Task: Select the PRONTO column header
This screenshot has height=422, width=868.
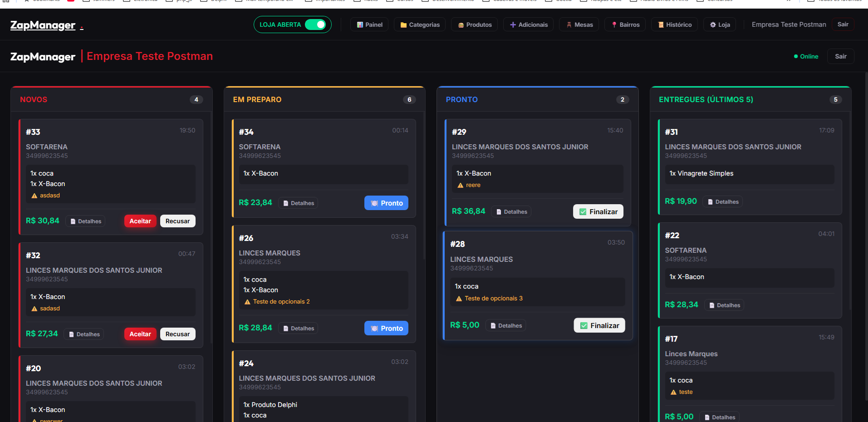Action: pyautogui.click(x=461, y=99)
